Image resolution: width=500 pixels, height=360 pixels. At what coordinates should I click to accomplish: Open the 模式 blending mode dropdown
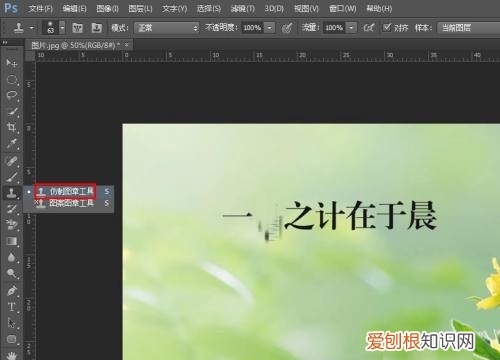[166, 28]
